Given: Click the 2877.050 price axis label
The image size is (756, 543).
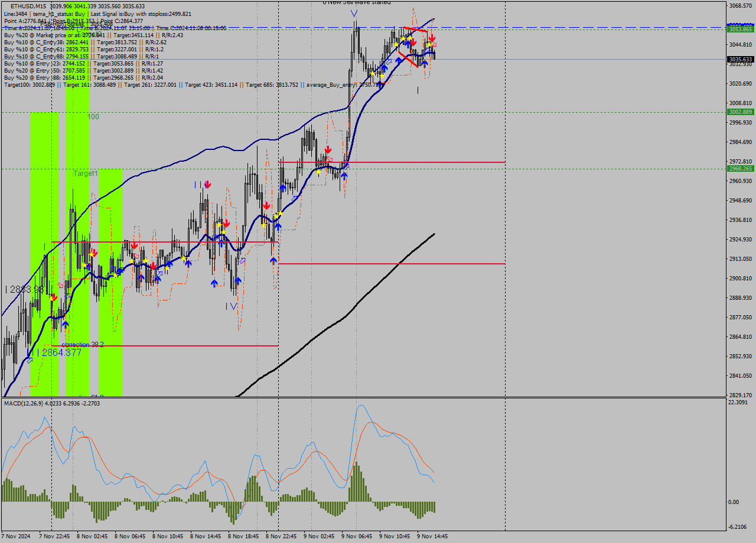Looking at the screenshot, I should 740,317.
